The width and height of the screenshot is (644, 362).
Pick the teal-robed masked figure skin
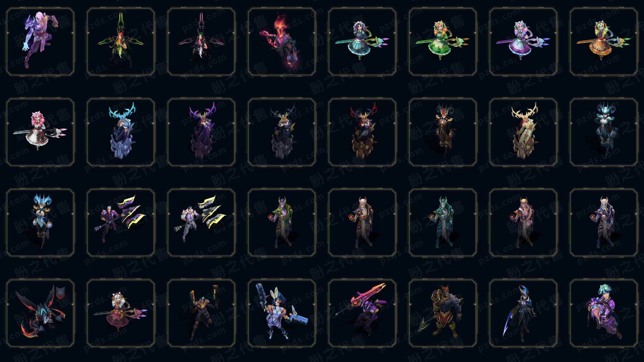click(x=443, y=223)
